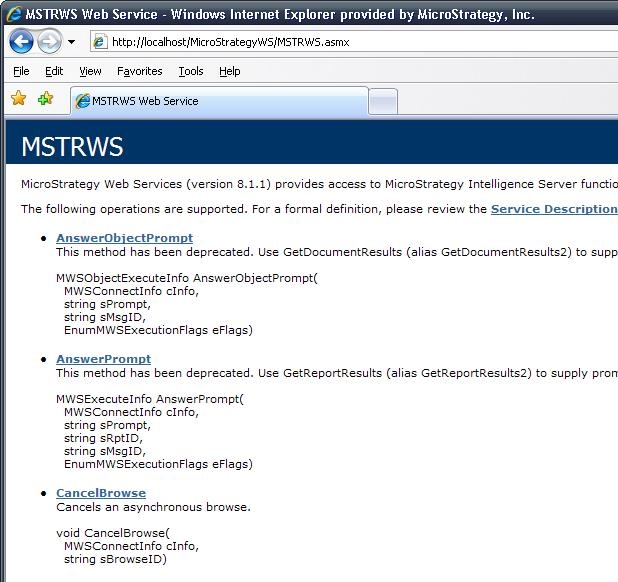Click the Internet Explorer icon in the title bar
618x582 pixels.
(15, 15)
